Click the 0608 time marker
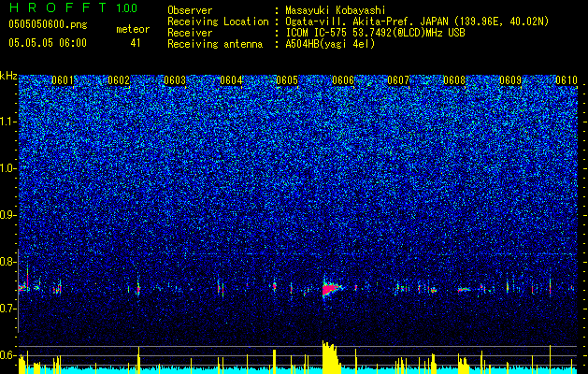Viewport: 588px width, 374px height. click(x=454, y=80)
